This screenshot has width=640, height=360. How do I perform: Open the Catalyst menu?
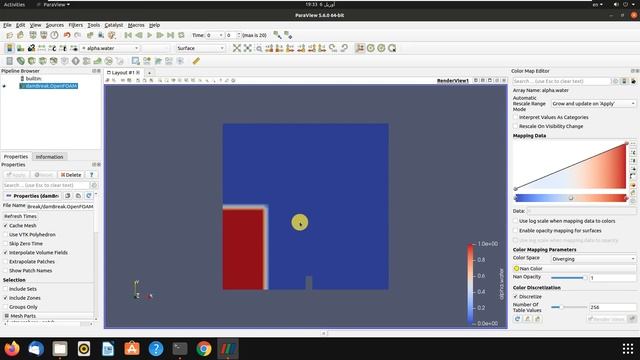113,25
